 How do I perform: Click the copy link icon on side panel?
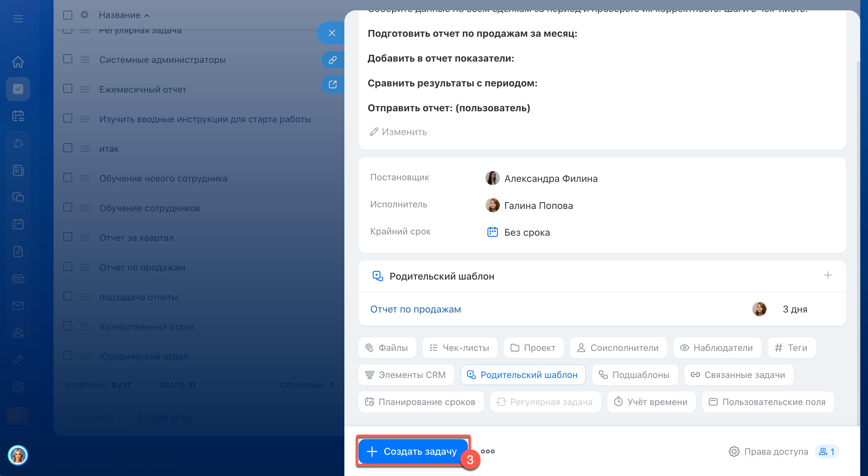click(332, 60)
